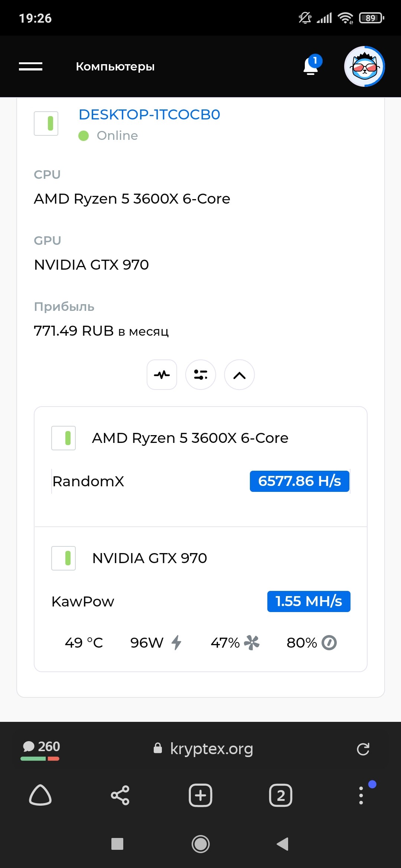Image resolution: width=401 pixels, height=868 pixels.
Task: Open the DESKTOP-1TCOCB0 computer link
Action: [x=149, y=115]
